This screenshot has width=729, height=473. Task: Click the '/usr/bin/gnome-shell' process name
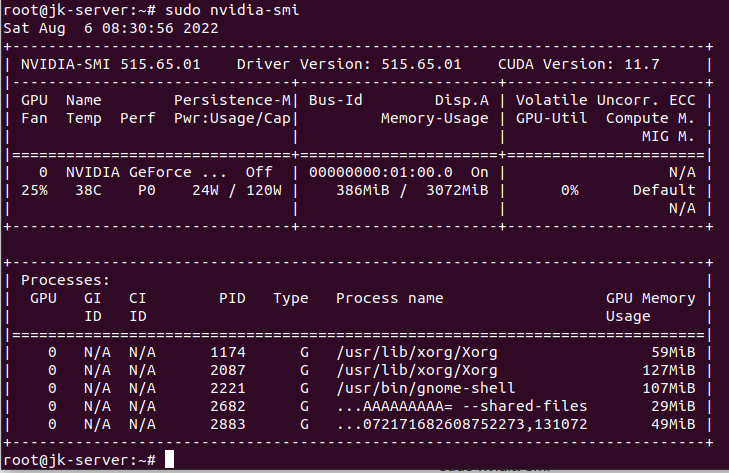coord(426,388)
